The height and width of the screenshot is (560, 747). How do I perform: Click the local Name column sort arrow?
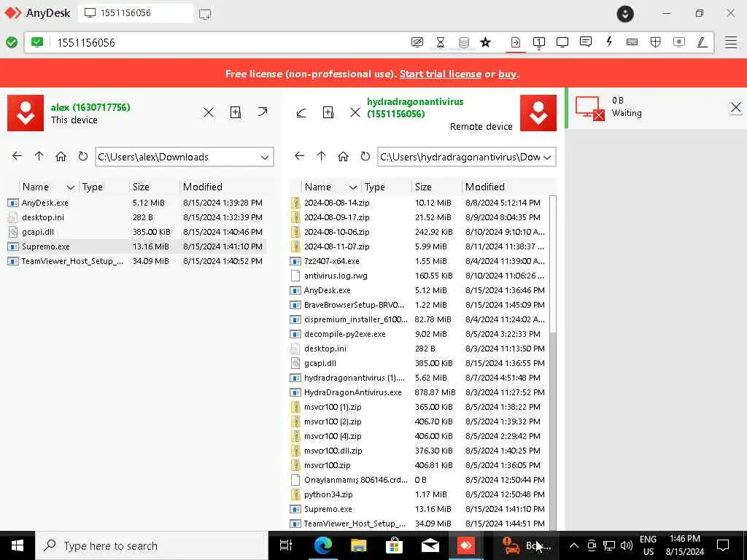[71, 187]
